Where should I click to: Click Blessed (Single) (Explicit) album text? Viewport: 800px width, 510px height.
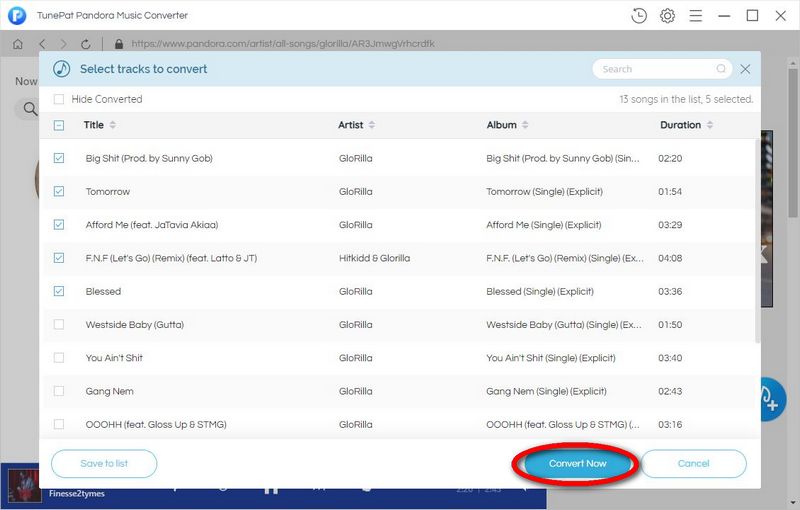pos(540,292)
